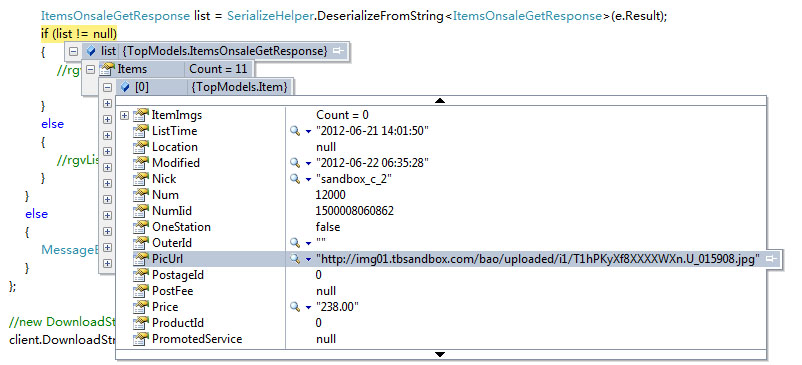Select the PostFee property name
Screen dimensions: 802x365
[172, 291]
